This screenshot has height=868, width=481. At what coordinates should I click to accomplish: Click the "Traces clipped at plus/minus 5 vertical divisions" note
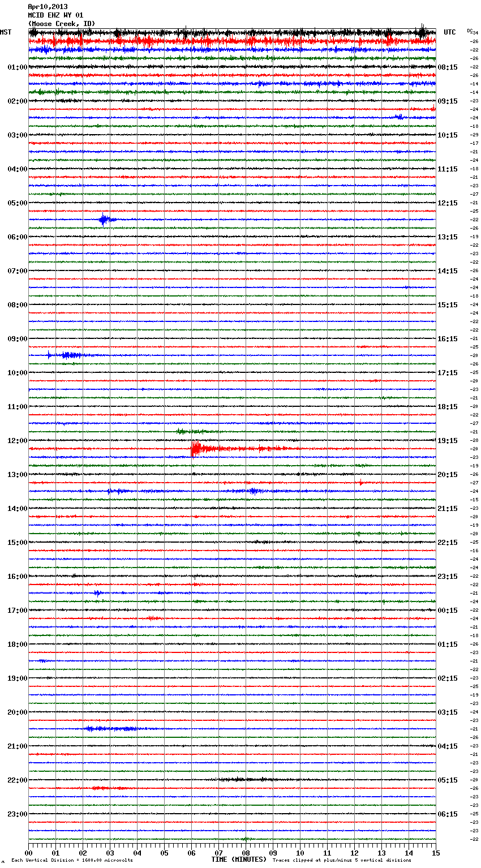[342, 860]
